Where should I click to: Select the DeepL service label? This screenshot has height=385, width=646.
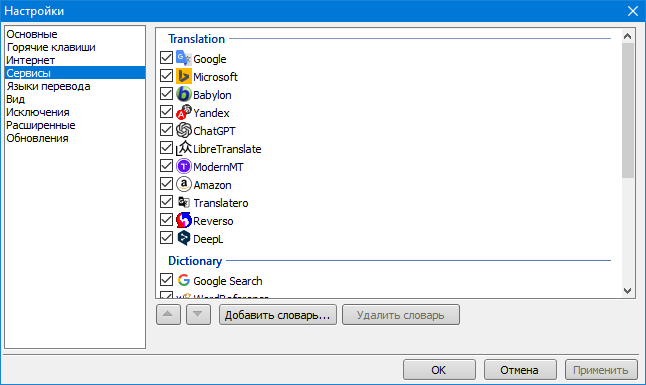(x=208, y=239)
